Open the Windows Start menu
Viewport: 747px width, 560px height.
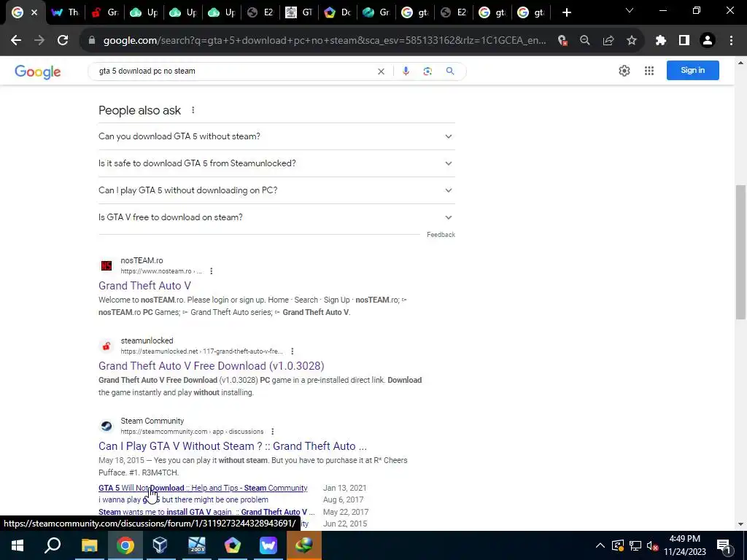(18, 545)
